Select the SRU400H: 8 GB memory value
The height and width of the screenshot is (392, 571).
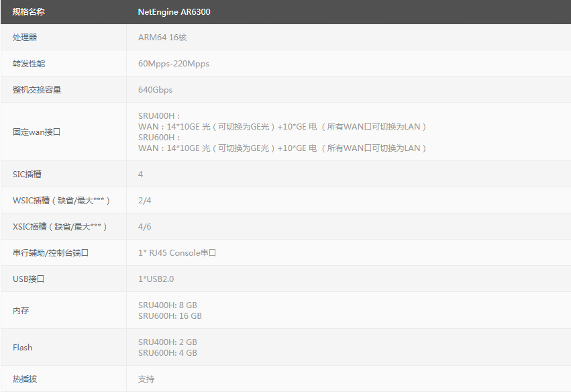point(168,305)
